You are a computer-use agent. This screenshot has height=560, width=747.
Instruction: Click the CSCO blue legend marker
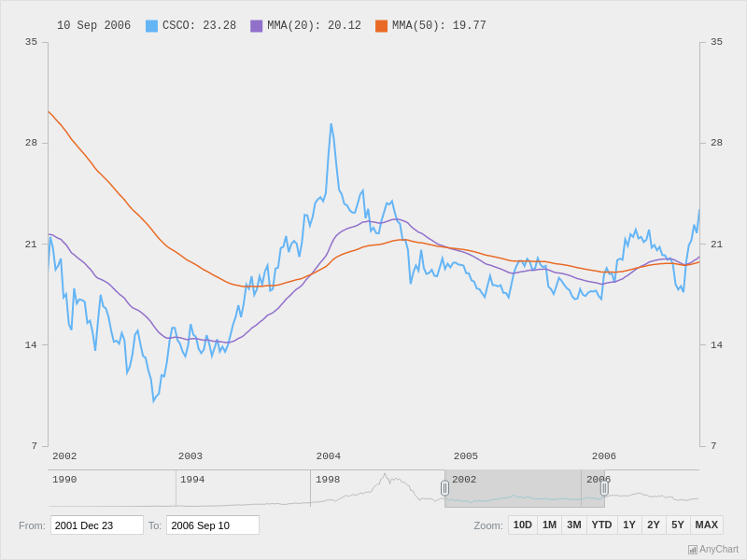point(151,26)
